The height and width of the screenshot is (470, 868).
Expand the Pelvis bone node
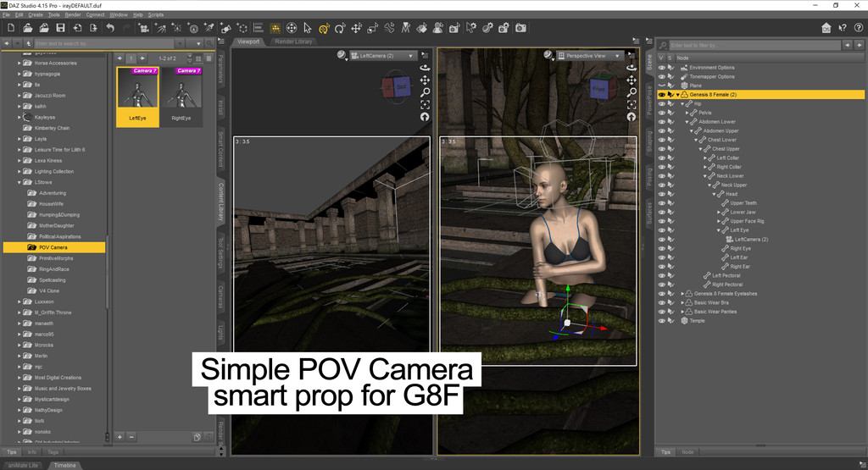click(687, 113)
